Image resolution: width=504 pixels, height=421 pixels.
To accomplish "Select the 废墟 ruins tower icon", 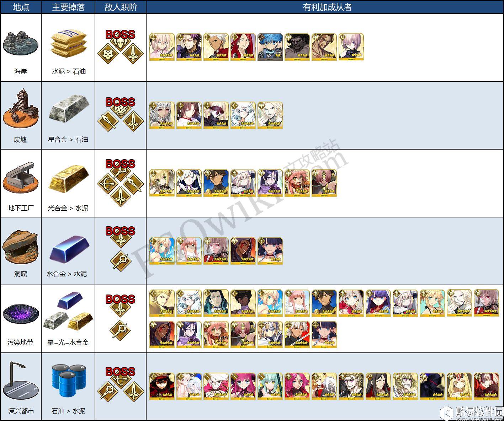I will 21,109.
